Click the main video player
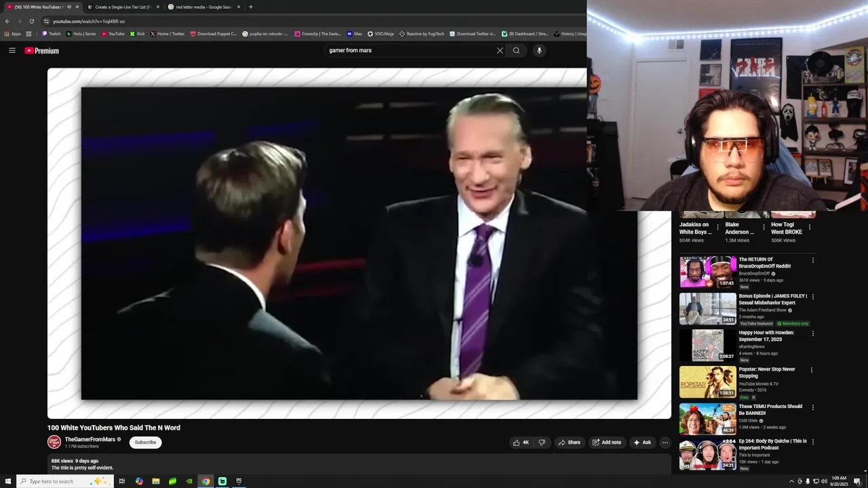The height and width of the screenshot is (488, 868). point(359,243)
